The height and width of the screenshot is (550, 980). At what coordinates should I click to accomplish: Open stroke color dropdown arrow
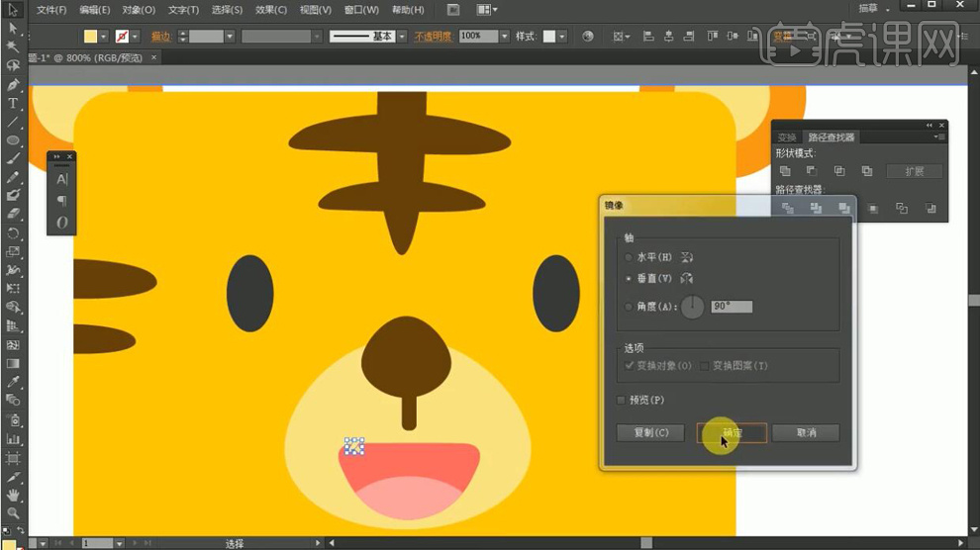coord(135,37)
